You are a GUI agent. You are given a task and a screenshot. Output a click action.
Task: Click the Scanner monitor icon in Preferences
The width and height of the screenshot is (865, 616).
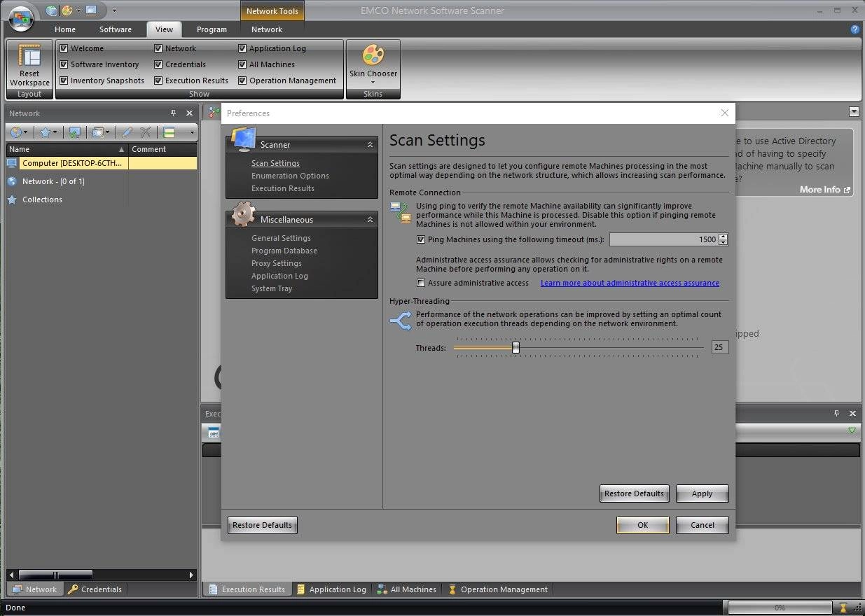243,139
